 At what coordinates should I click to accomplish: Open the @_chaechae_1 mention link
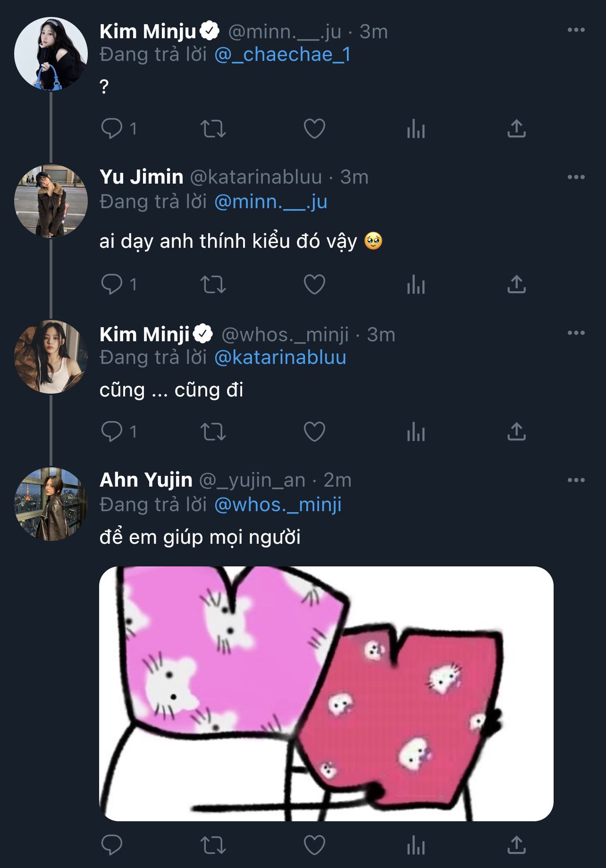[282, 55]
